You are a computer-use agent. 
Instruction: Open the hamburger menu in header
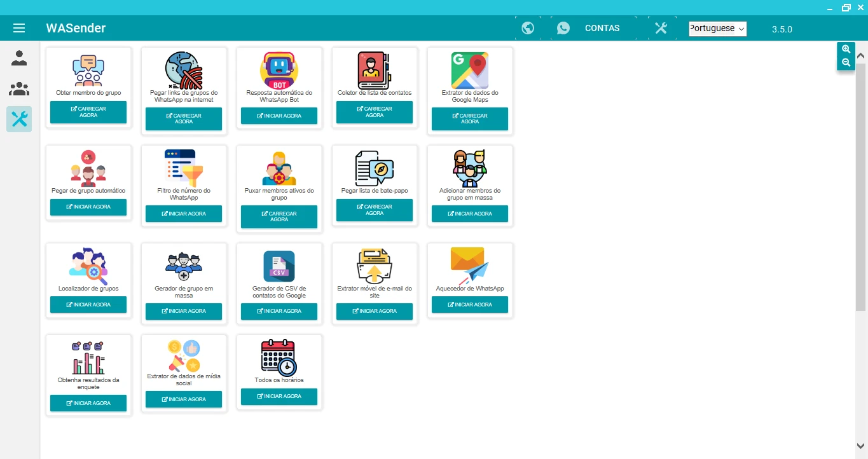19,28
